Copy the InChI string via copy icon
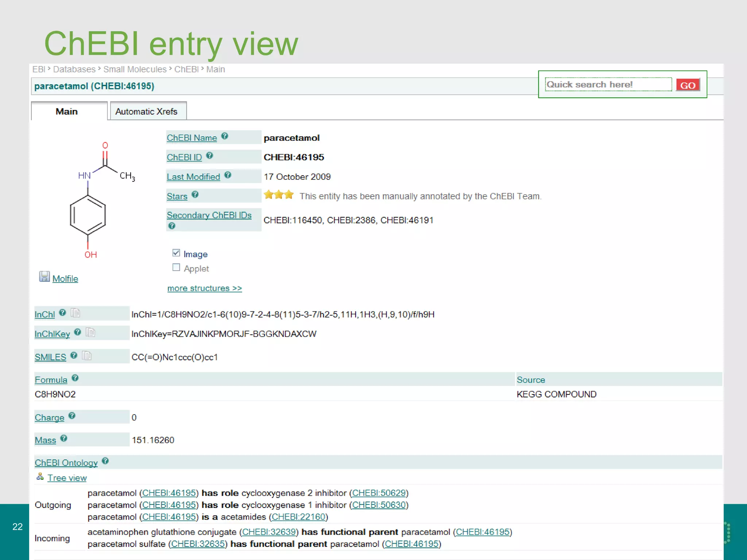Image resolution: width=747 pixels, height=560 pixels. (x=76, y=313)
